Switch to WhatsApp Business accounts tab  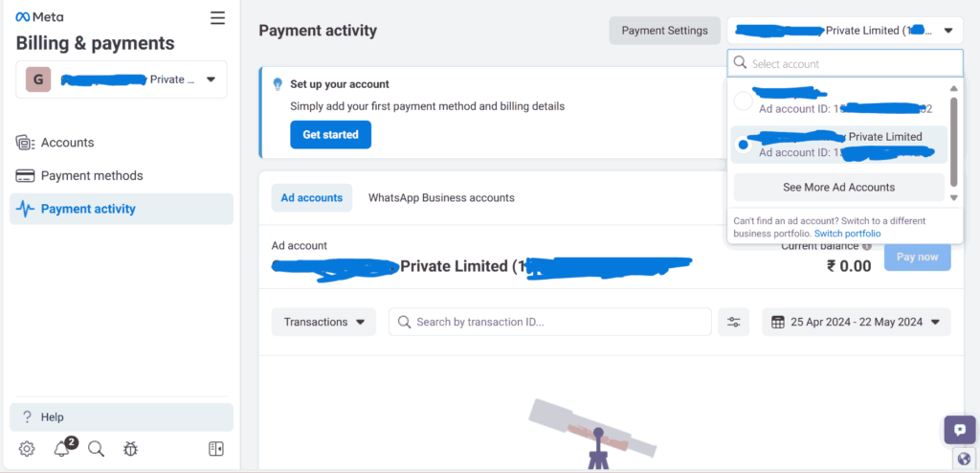pos(441,198)
